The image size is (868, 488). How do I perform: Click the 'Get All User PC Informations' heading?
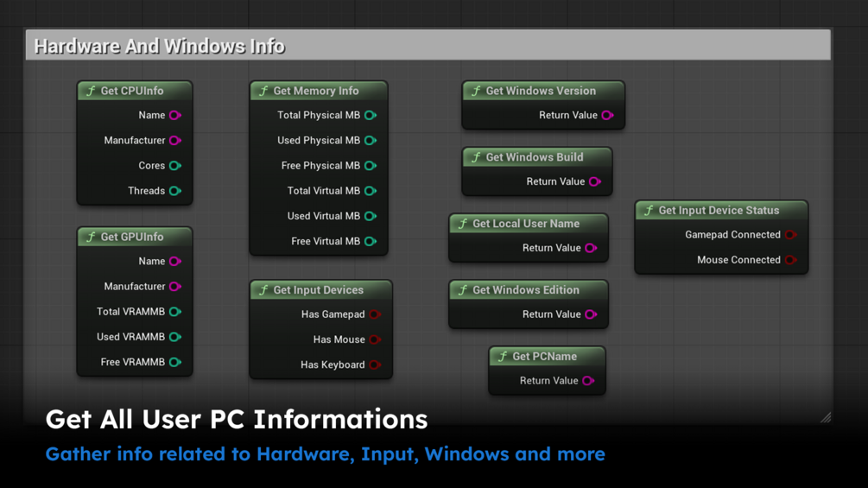pyautogui.click(x=237, y=419)
